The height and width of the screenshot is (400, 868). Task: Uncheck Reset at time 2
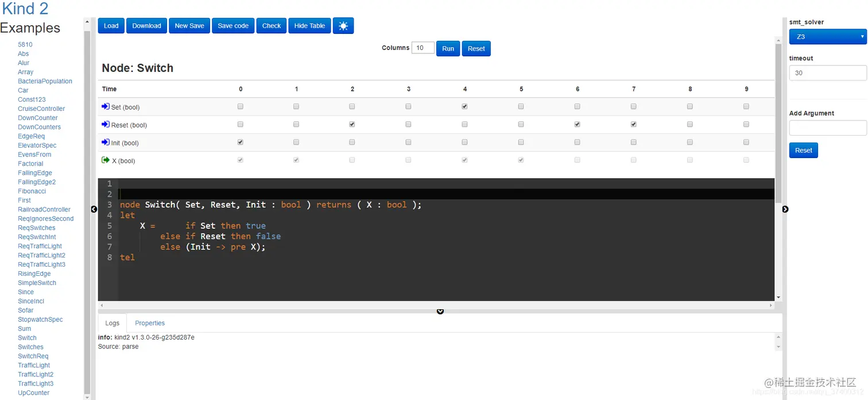(352, 124)
